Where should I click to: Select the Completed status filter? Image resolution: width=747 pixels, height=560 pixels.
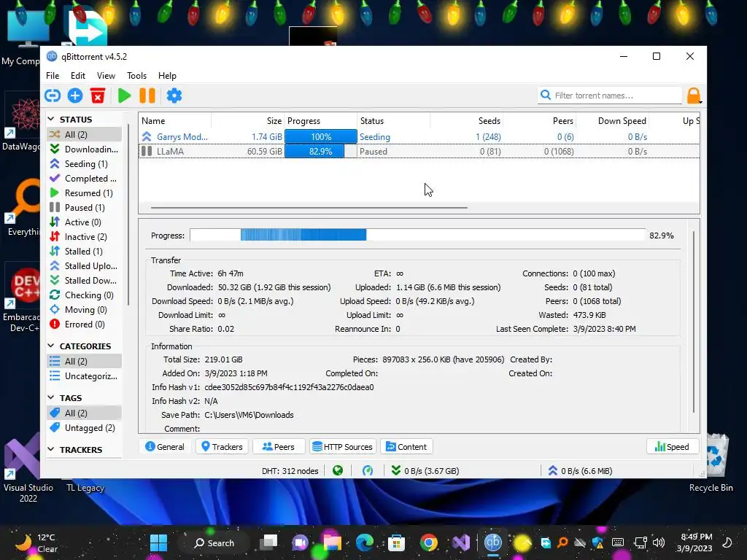click(85, 179)
